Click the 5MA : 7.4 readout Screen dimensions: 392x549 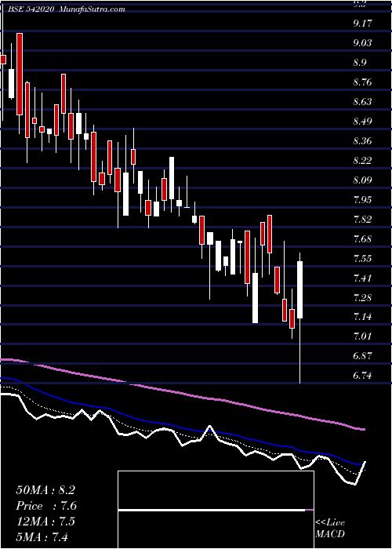[x=42, y=536]
